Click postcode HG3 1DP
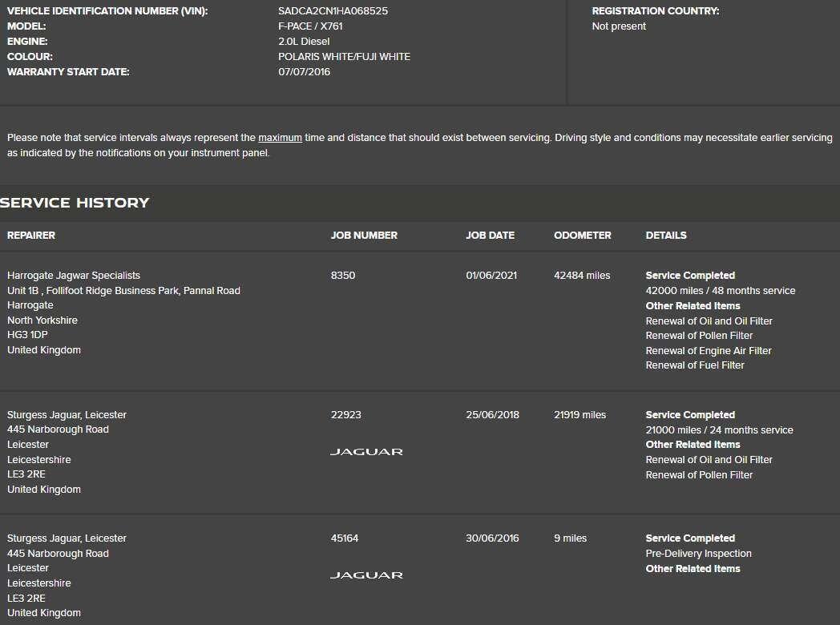The image size is (840, 625). 27,335
